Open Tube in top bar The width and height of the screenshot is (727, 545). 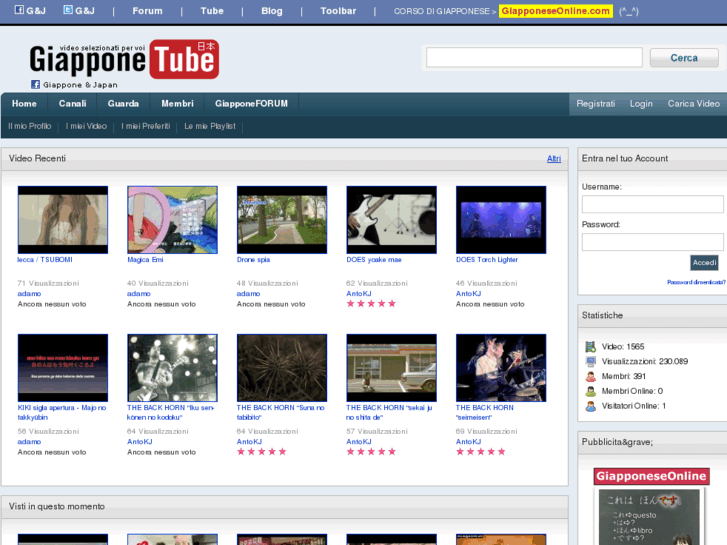(212, 11)
